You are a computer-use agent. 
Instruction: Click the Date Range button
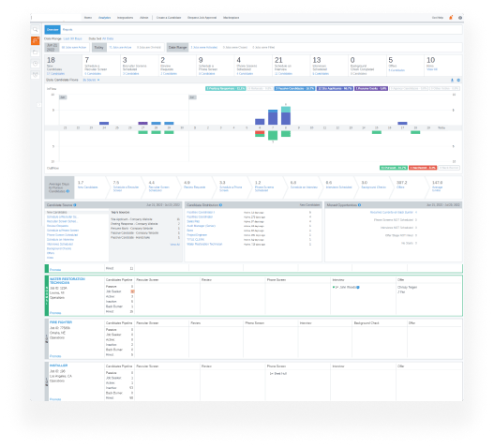coord(177,47)
